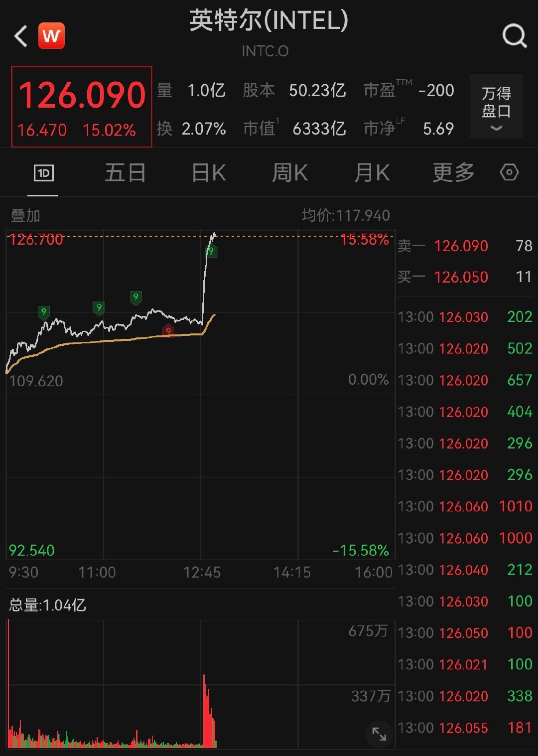Image resolution: width=538 pixels, height=756 pixels.
Task: Select the trade row with volume 404
Action: [465, 412]
